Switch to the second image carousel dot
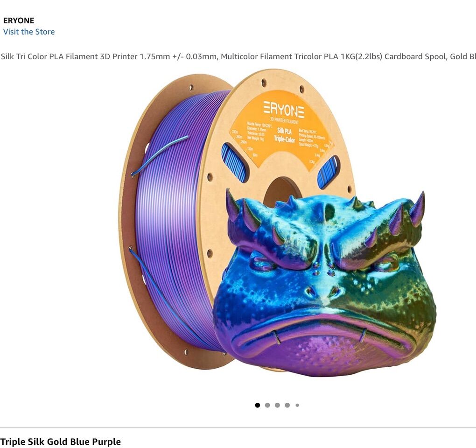 267,405
